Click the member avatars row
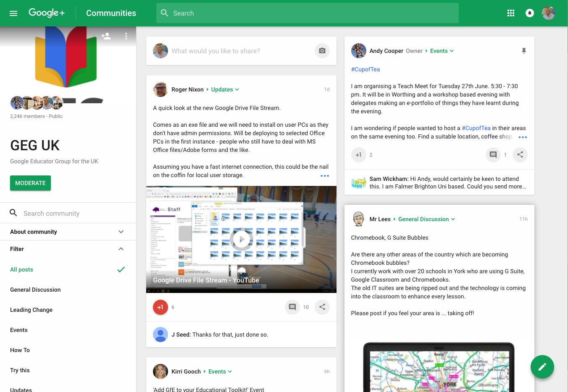The height and width of the screenshot is (392, 568). (x=37, y=102)
